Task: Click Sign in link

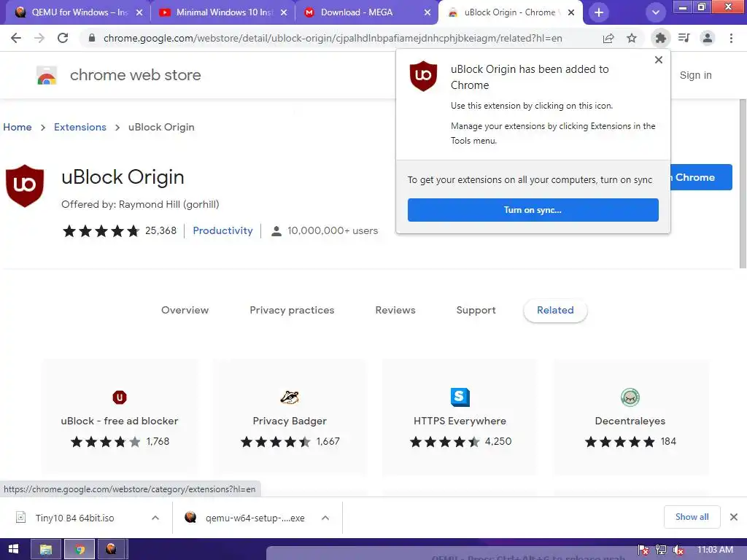Action: coord(695,75)
